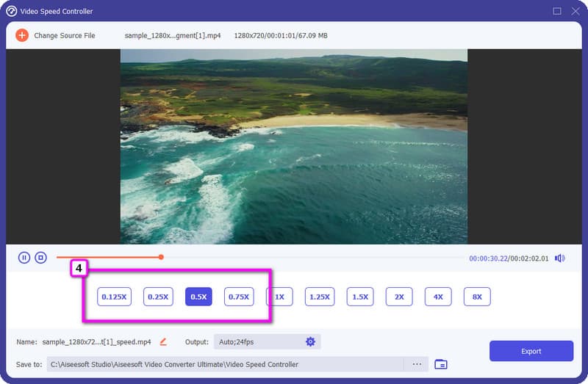Screen dimensions: 588x384
Task: Click the three-dots browse button for save path
Action: (417, 364)
